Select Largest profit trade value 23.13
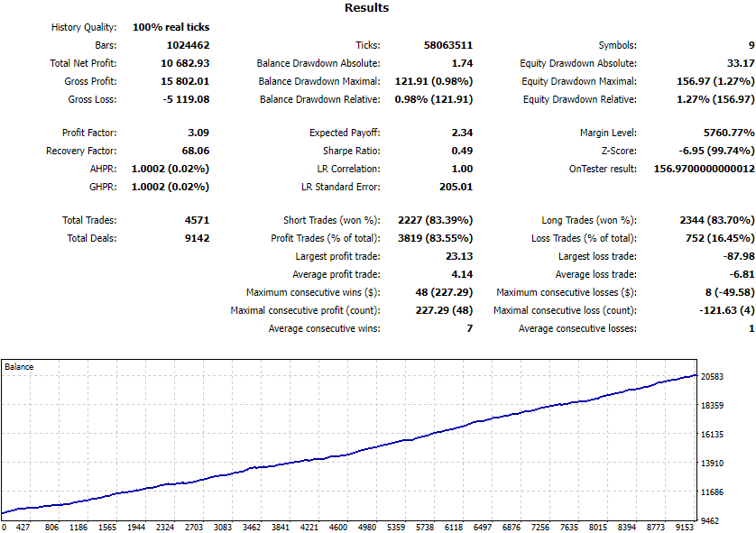Viewport: 756px width, 533px height. point(459,256)
